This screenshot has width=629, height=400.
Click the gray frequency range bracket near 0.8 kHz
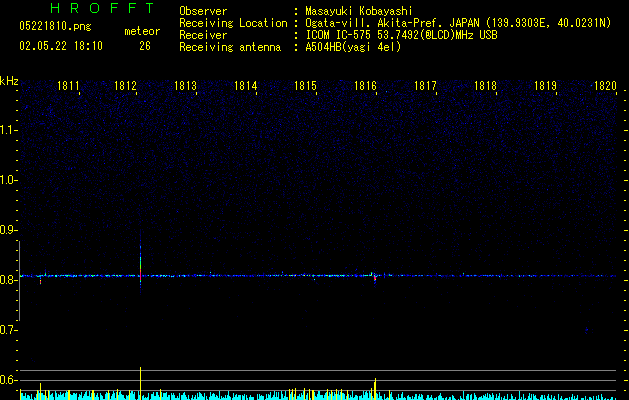click(19, 281)
